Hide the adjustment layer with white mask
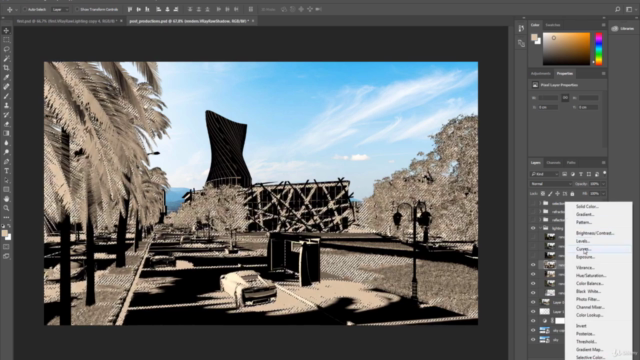640x360 pixels. (533, 321)
